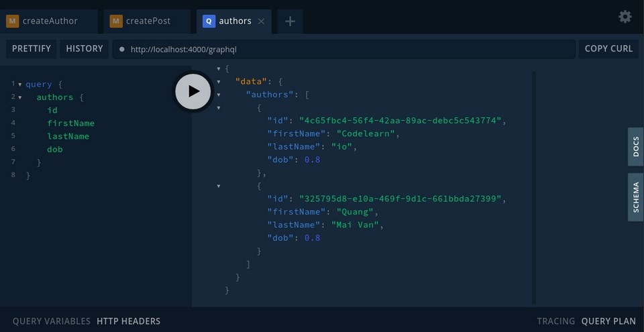
Task: Click the id field on query line 3
Action: click(x=52, y=110)
